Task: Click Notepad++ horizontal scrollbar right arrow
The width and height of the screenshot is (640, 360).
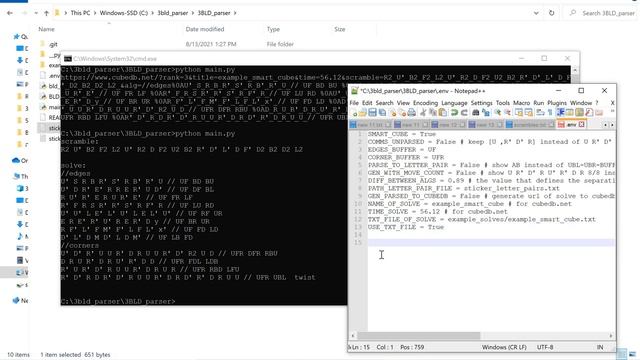Action: click(611, 336)
